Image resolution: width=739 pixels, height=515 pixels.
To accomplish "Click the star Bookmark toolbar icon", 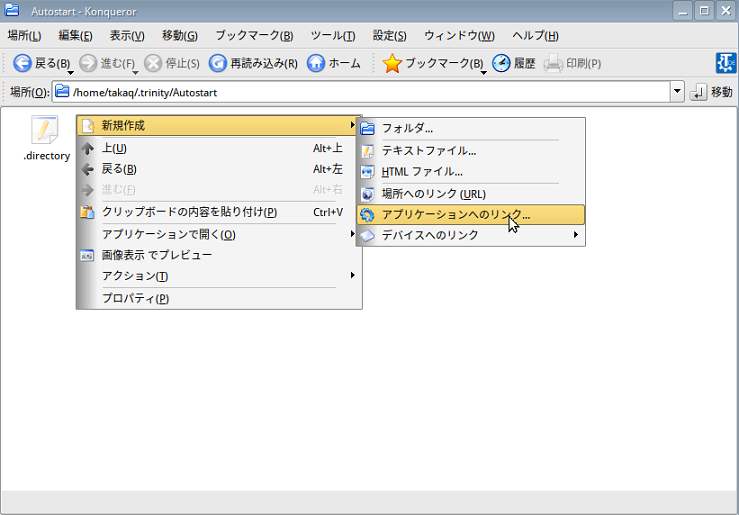I will [392, 63].
